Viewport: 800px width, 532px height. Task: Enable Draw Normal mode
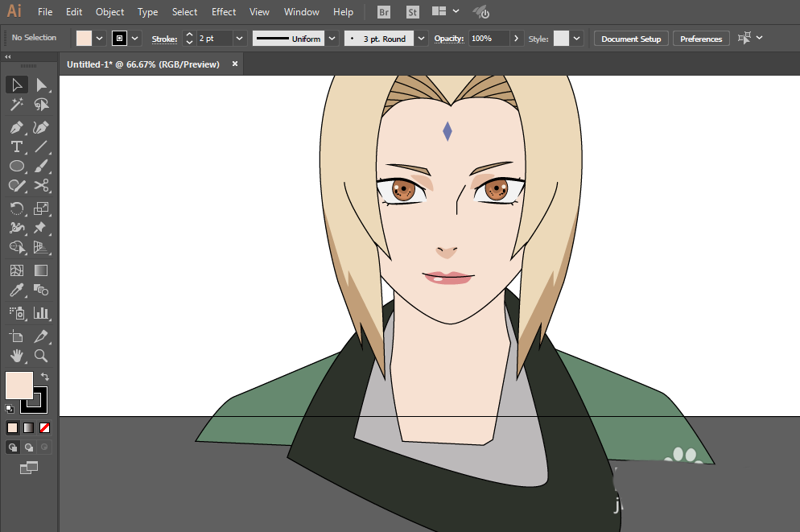(13, 447)
